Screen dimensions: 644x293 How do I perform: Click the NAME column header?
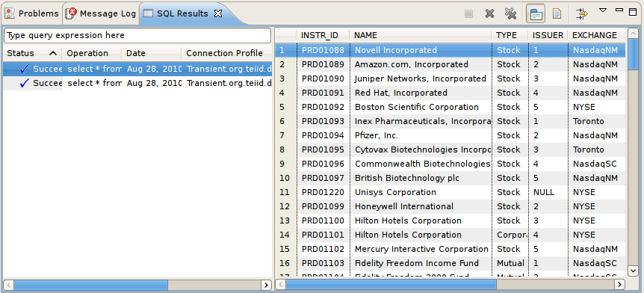coord(421,35)
